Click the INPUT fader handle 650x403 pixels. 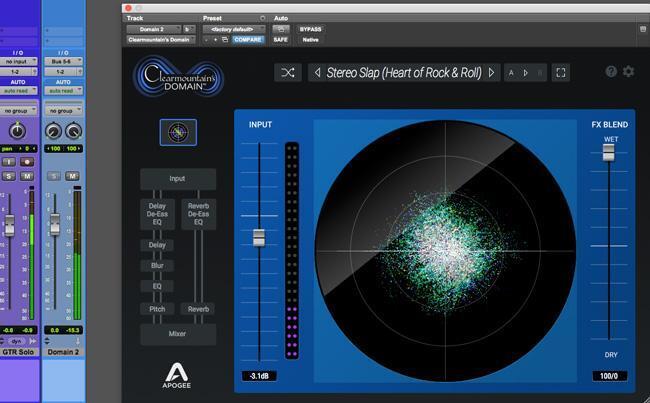(x=259, y=238)
